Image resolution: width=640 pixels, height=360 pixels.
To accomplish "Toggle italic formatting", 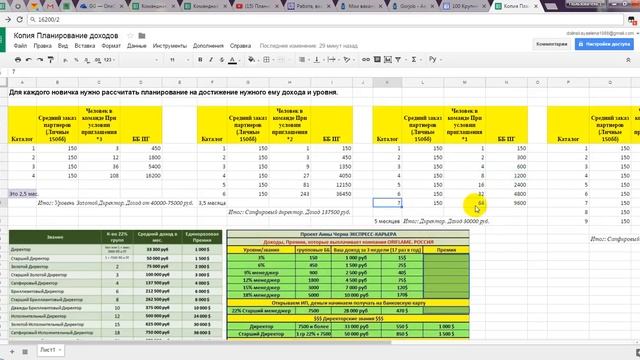I will (x=211, y=60).
